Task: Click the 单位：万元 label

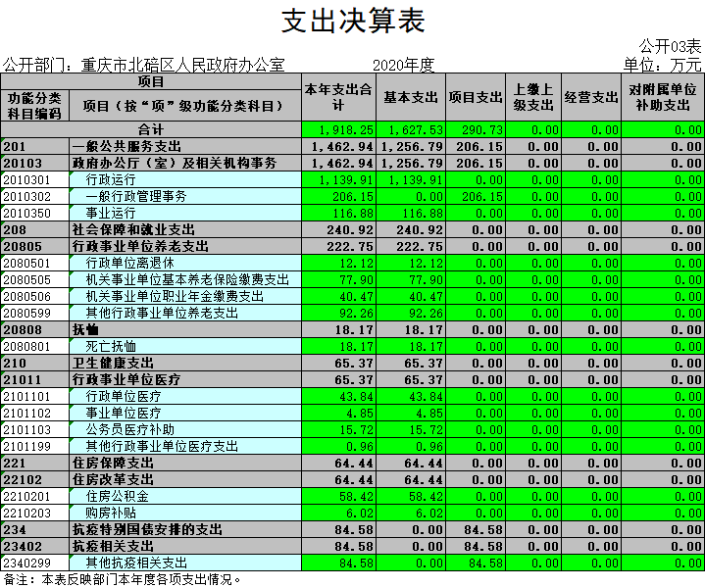Action: coord(662,66)
